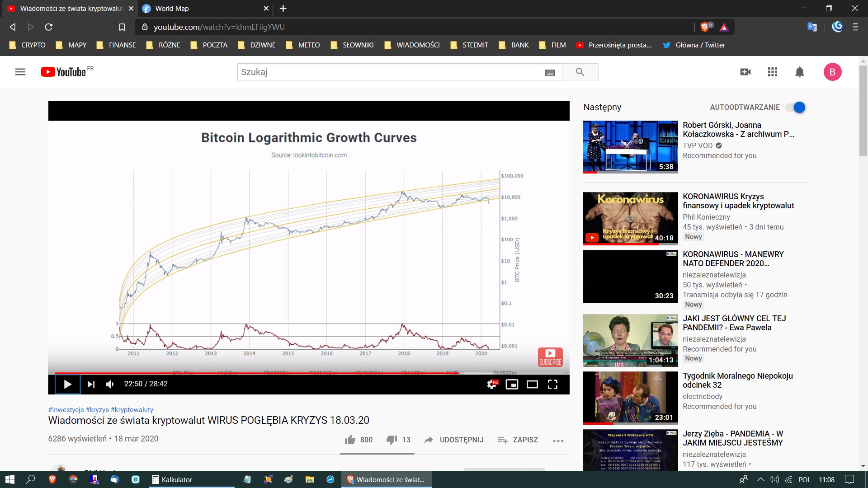The height and width of the screenshot is (488, 868).
Task: Toggle the Autoodtwarzanie autoplay switch
Action: [795, 108]
